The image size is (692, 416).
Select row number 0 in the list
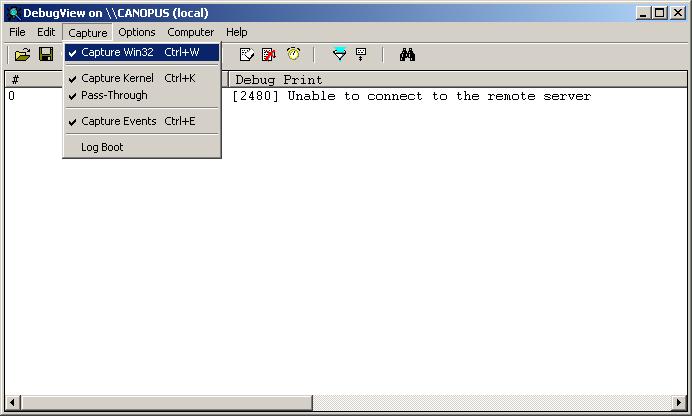[11, 96]
